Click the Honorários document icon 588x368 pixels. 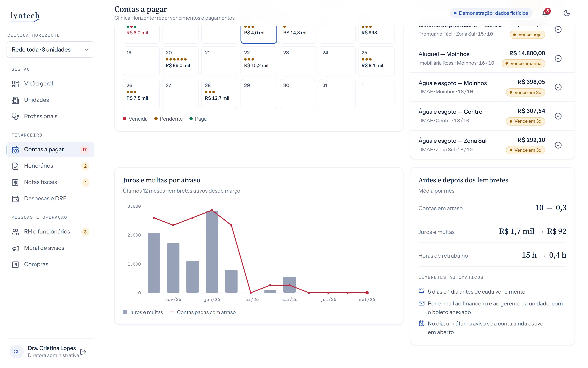(15, 166)
